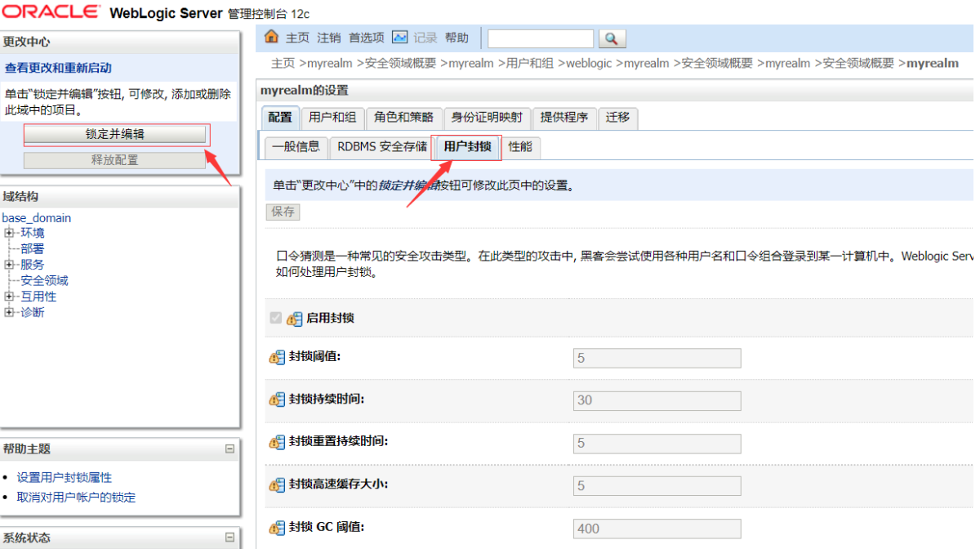Screen dimensions: 980x549
Task: Open the 性能 sub-tab
Action: (519, 147)
